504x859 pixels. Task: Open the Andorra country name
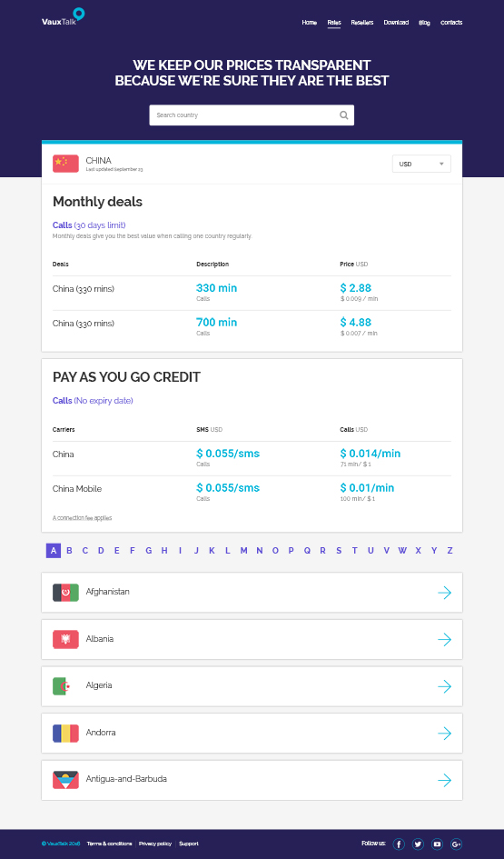[x=101, y=733]
